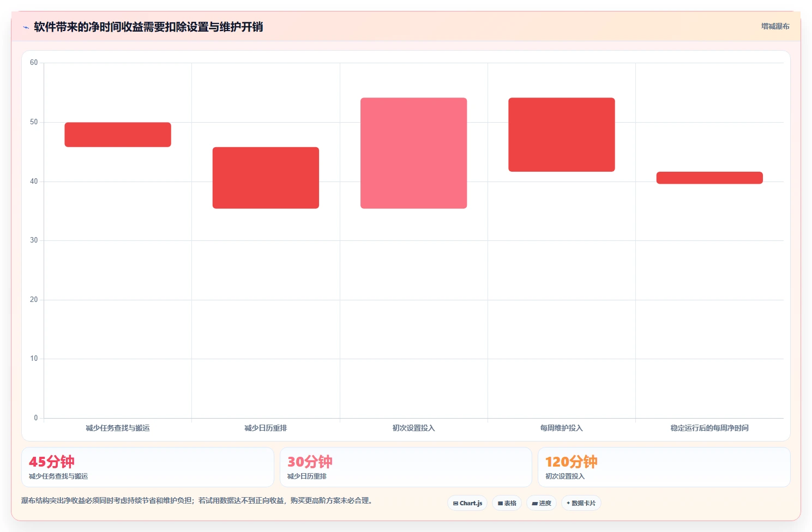Click y-axis value 20
The height and width of the screenshot is (532, 812).
(34, 300)
